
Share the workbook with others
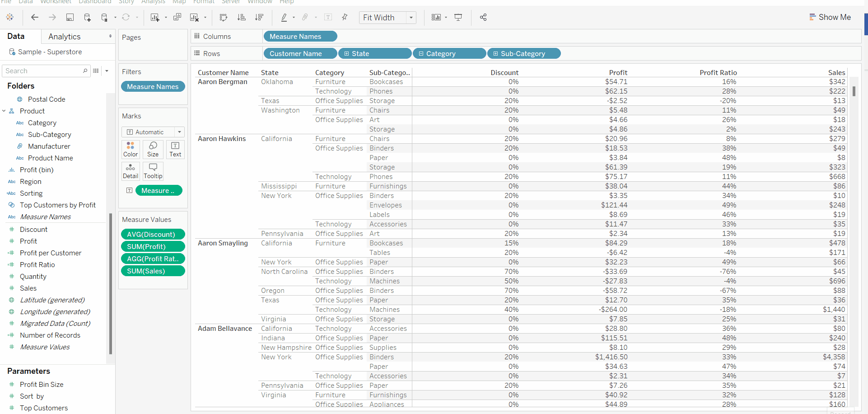(483, 17)
